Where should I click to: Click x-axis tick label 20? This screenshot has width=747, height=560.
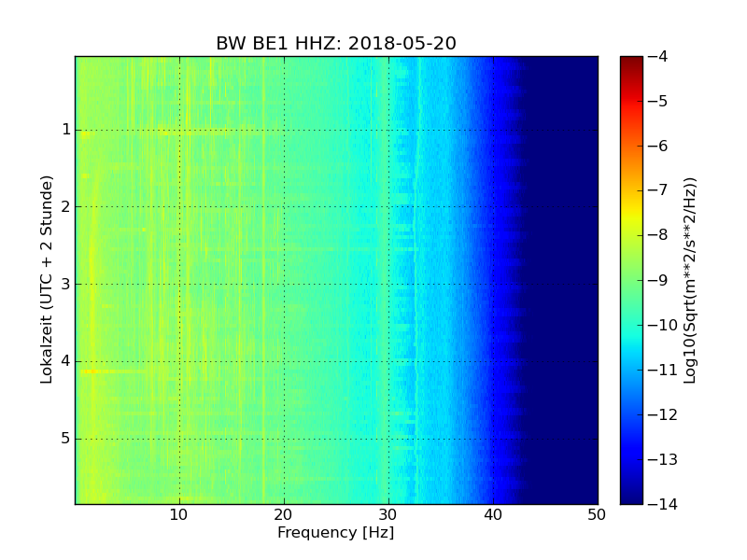(284, 515)
